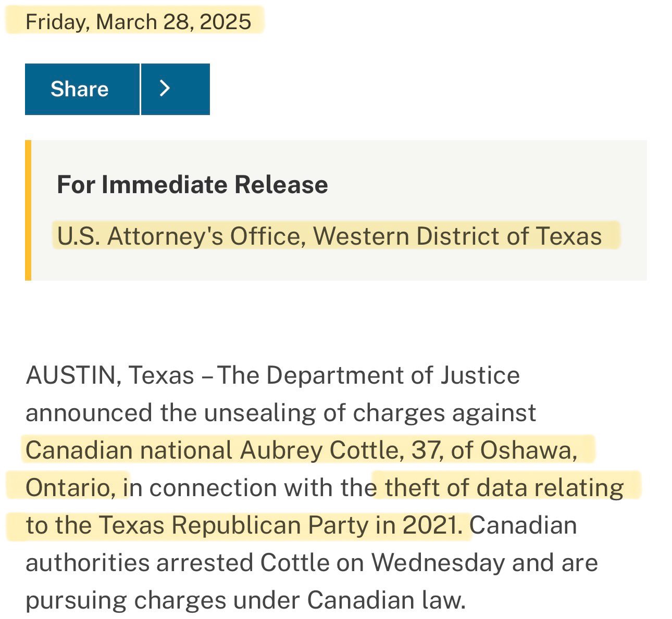Click the Canadian law phrase at the end
672x619 pixels.
tap(385, 600)
